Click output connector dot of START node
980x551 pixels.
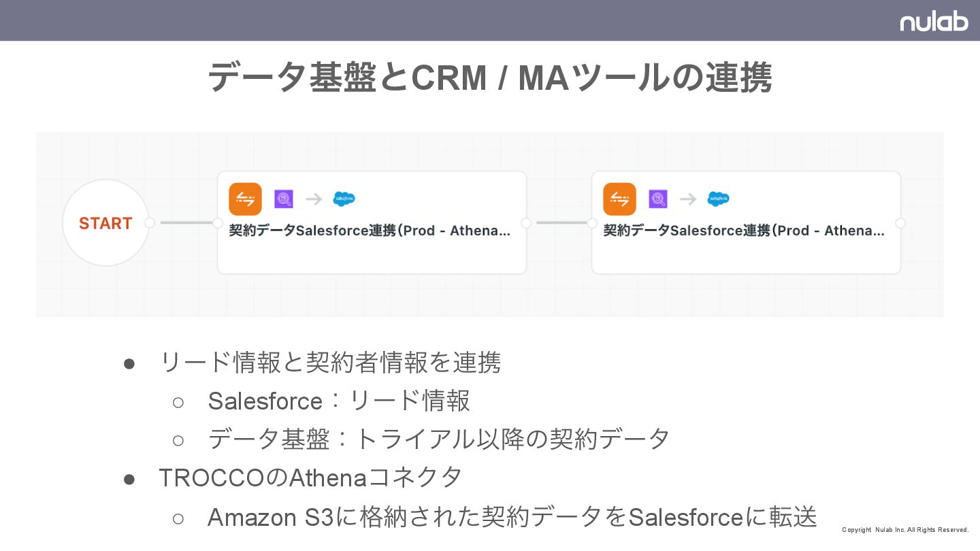[x=150, y=222]
